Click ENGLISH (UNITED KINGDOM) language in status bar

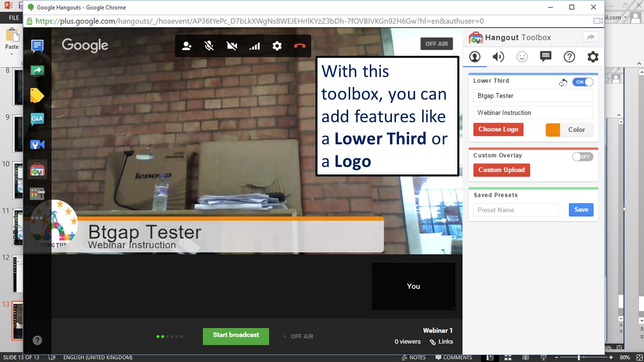pos(98,357)
